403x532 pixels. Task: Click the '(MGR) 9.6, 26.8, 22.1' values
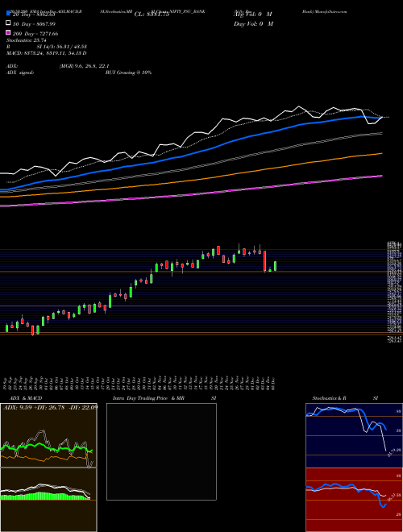point(84,66)
